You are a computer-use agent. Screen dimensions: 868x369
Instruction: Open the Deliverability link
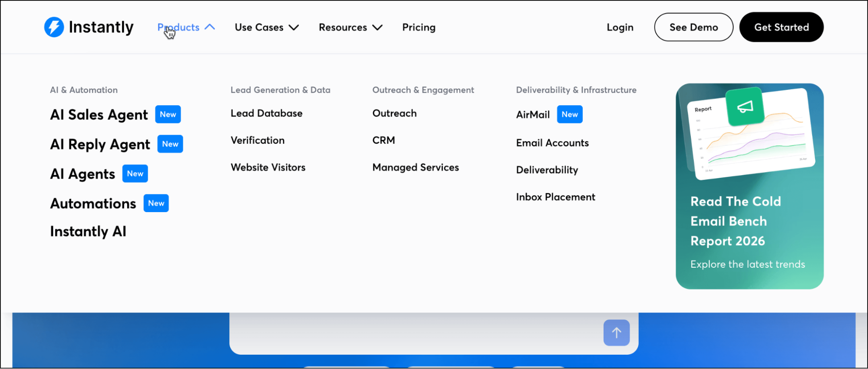click(x=547, y=170)
